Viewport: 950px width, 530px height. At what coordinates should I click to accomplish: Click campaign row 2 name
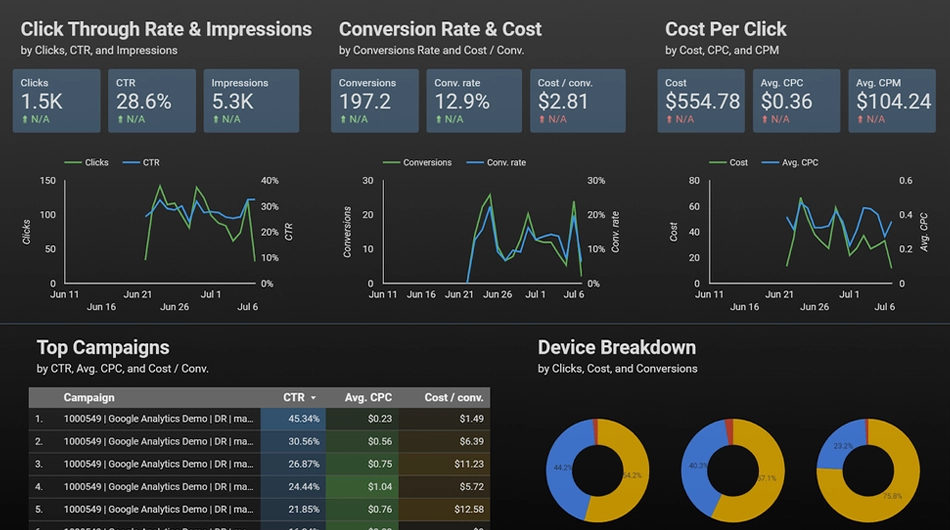coord(159,442)
